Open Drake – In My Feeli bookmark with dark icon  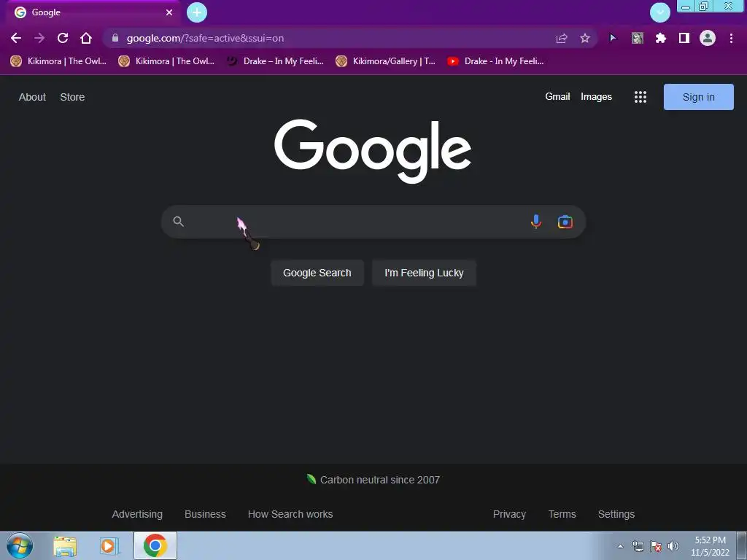275,61
